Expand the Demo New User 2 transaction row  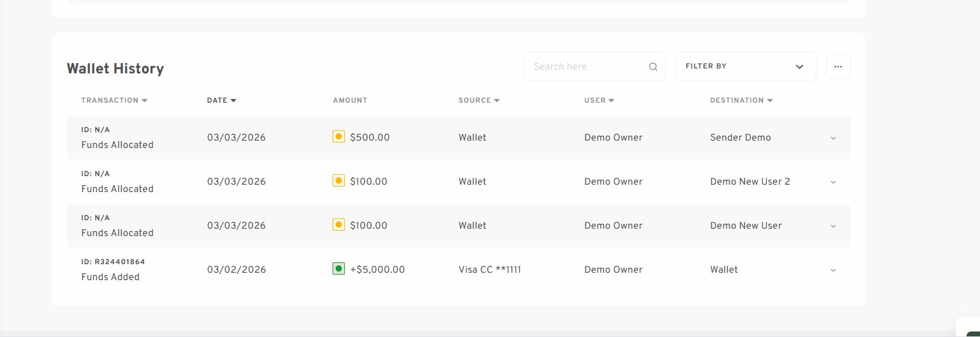[833, 182]
